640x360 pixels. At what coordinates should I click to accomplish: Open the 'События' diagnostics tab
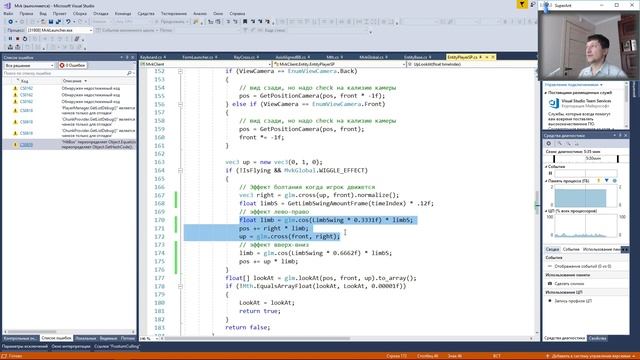pos(571,249)
